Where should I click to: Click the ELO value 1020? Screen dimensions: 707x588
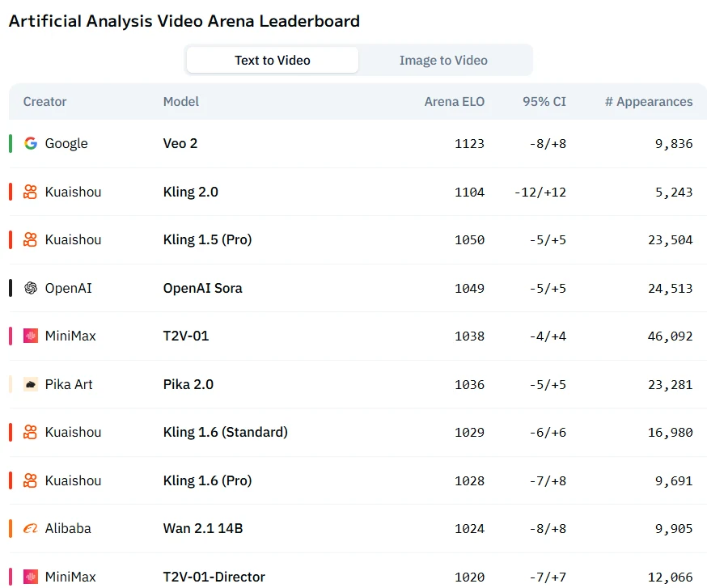469,577
